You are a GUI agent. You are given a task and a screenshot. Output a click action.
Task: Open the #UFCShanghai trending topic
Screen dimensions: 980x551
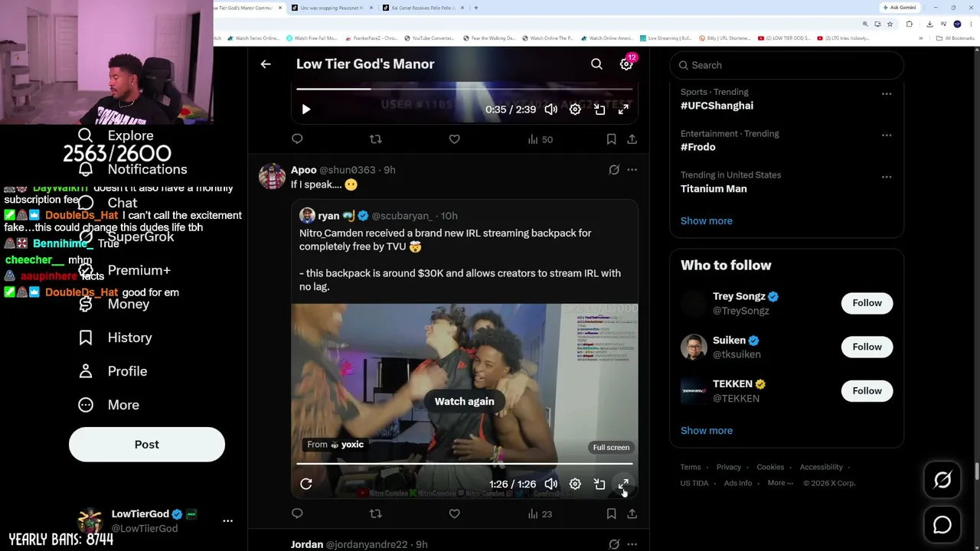tap(717, 106)
